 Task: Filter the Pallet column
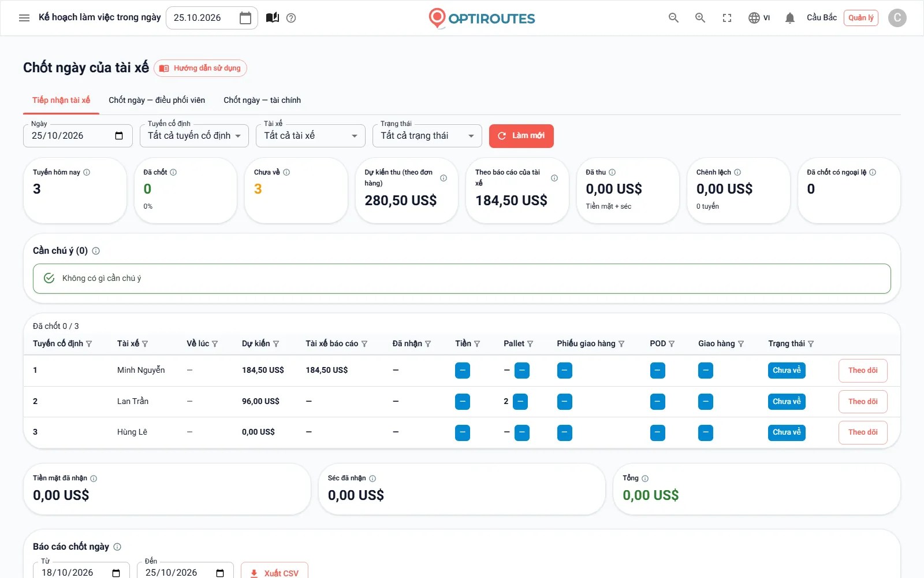(x=530, y=344)
